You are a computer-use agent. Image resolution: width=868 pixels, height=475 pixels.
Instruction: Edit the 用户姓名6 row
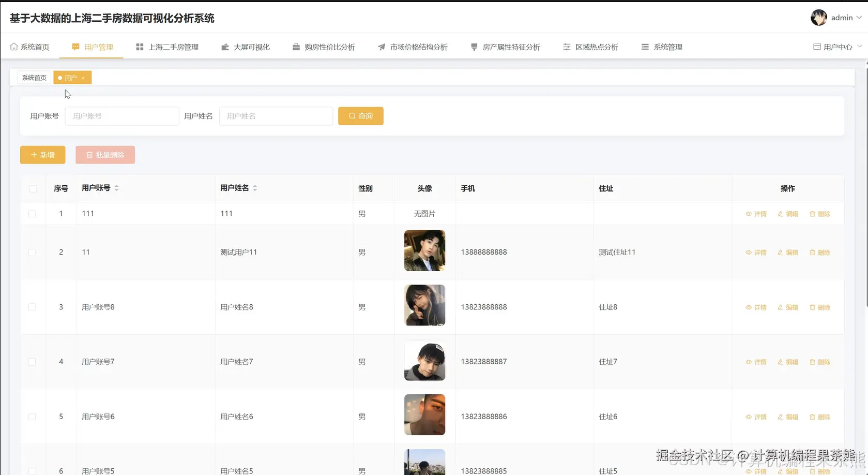pos(788,418)
